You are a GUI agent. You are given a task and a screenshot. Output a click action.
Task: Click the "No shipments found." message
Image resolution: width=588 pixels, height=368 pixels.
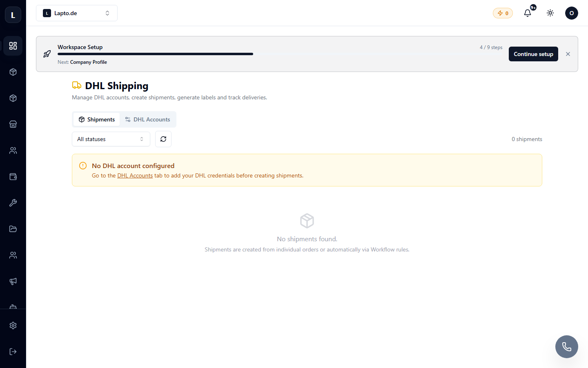click(x=307, y=239)
